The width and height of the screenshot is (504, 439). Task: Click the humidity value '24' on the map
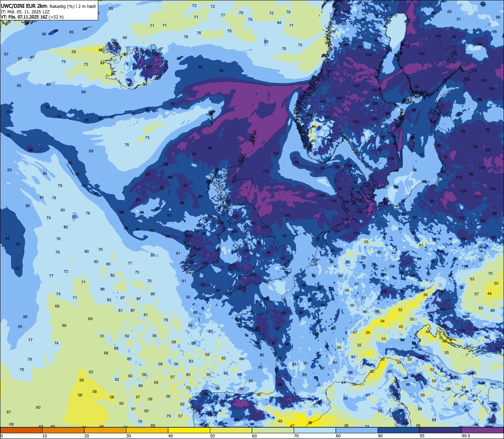point(368,333)
